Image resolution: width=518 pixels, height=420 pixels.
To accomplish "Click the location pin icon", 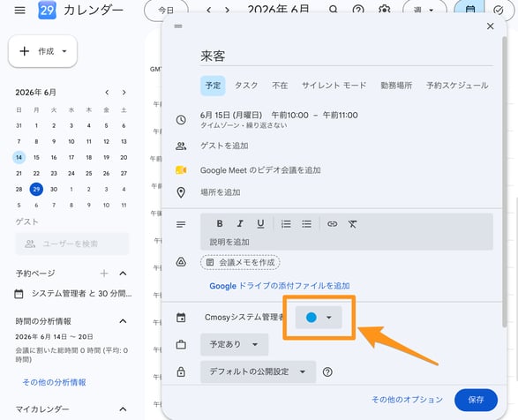I will pyautogui.click(x=181, y=192).
